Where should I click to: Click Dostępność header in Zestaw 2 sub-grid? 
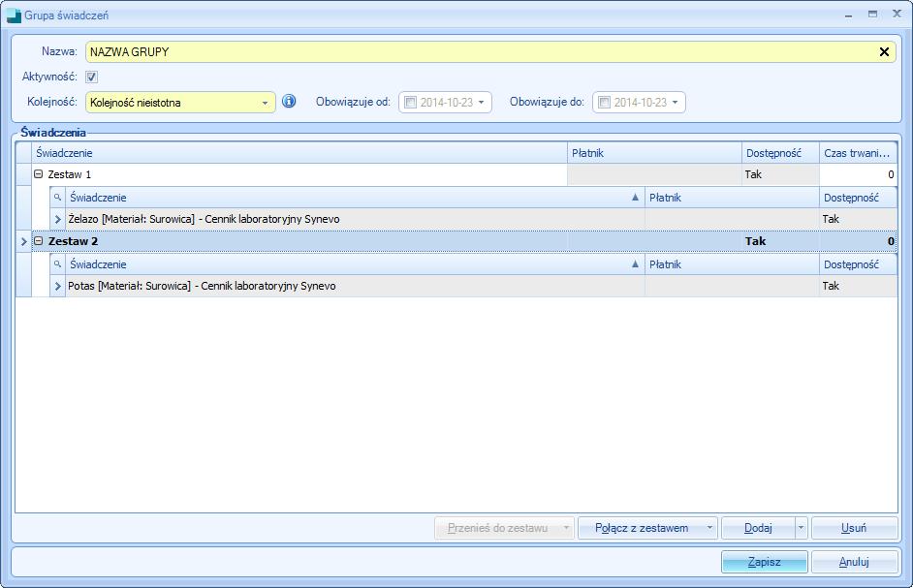[859, 264]
